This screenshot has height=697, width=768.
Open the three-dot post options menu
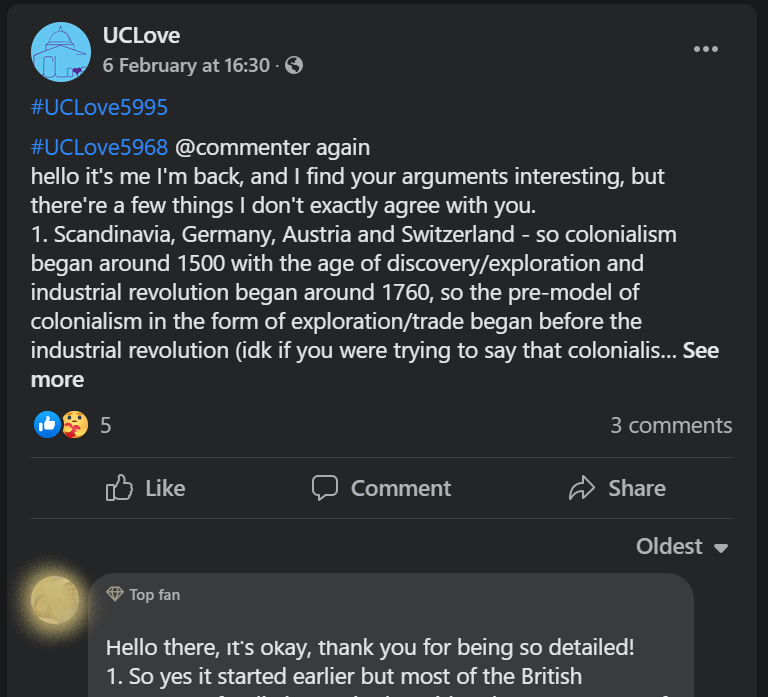706,49
